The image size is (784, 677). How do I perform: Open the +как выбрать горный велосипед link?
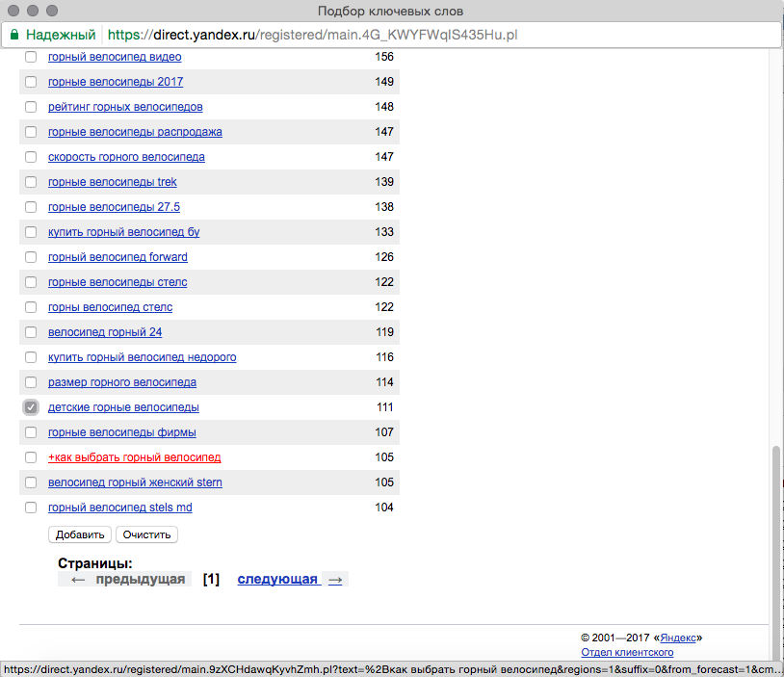click(x=134, y=457)
